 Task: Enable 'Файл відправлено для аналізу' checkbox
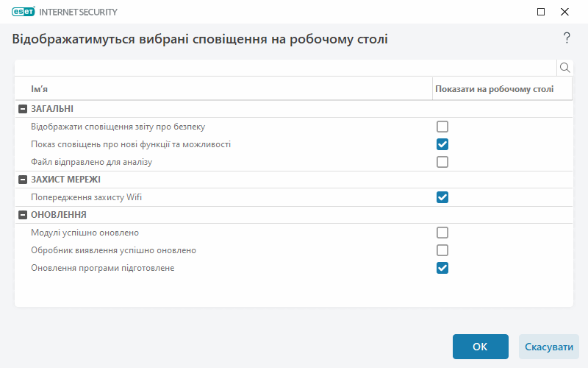[x=442, y=162]
